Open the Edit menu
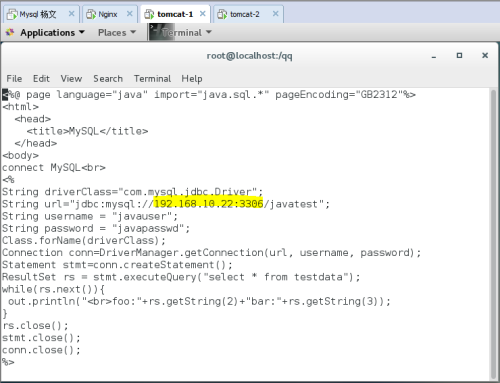Viewport: 500px width, 383px height. coord(41,79)
